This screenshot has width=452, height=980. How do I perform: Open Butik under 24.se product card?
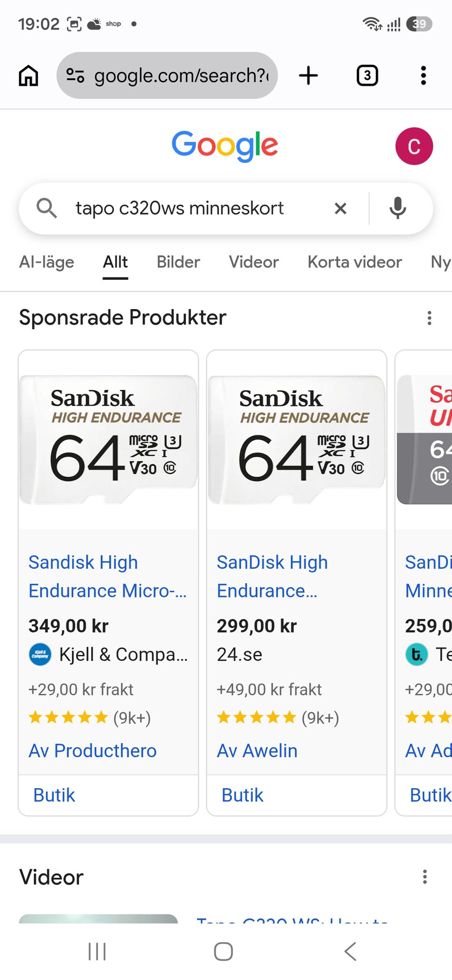coord(242,795)
